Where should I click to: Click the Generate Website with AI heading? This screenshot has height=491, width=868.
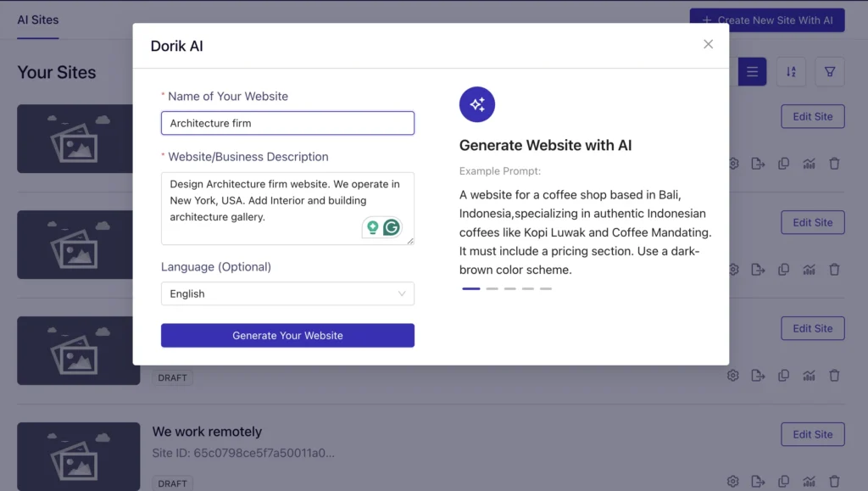tap(545, 145)
